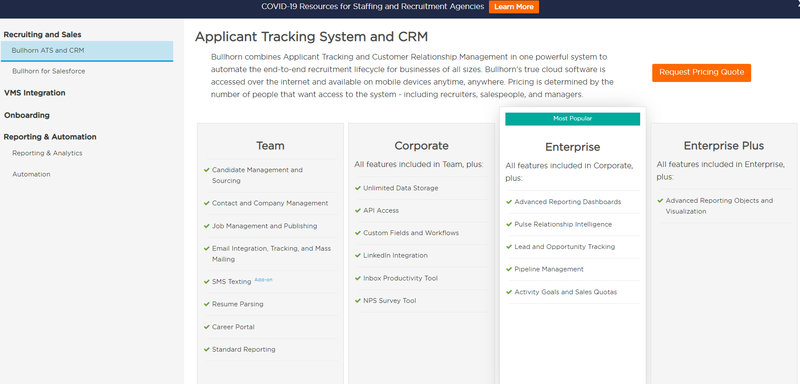Click the COVID-19 Resources banner text

[372, 7]
